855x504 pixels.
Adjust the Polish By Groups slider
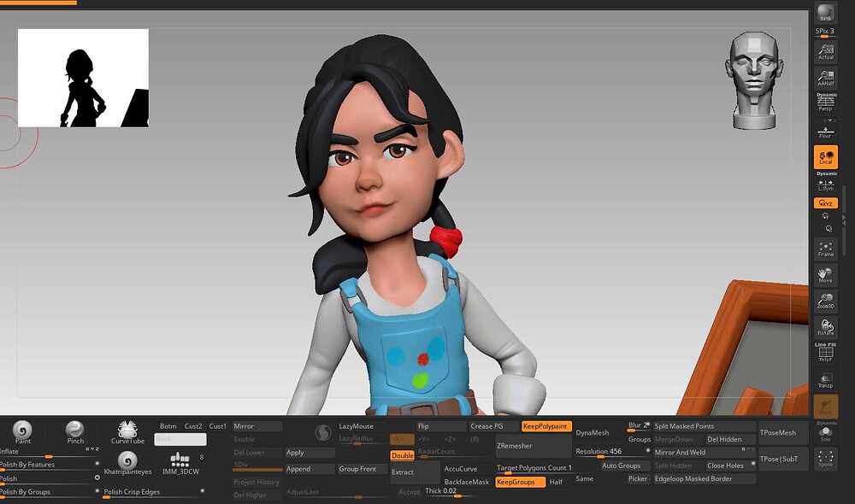[50, 492]
